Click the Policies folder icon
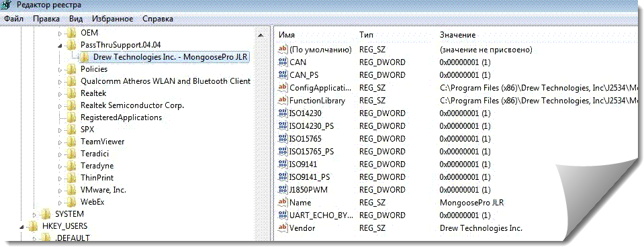 coord(71,69)
